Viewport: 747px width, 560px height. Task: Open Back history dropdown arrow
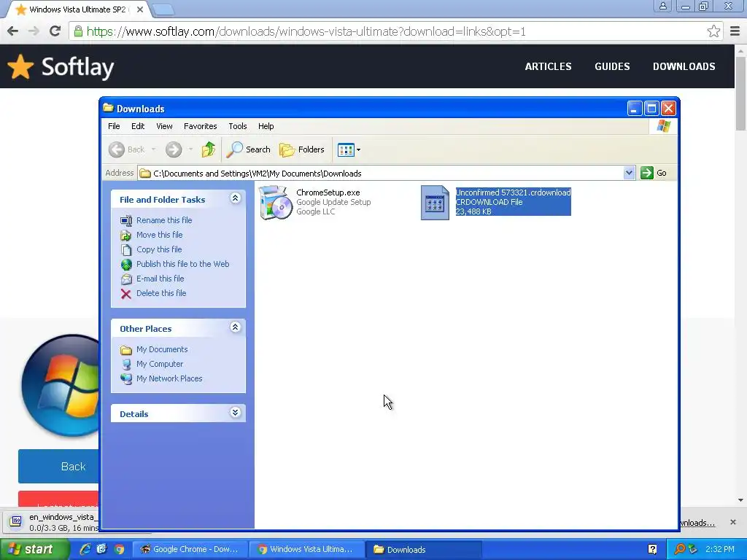[x=153, y=149]
